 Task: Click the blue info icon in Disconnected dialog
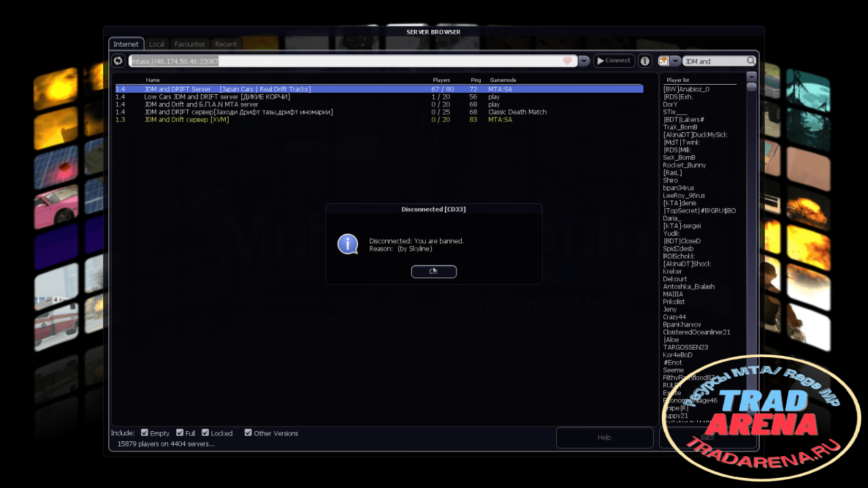coord(348,244)
